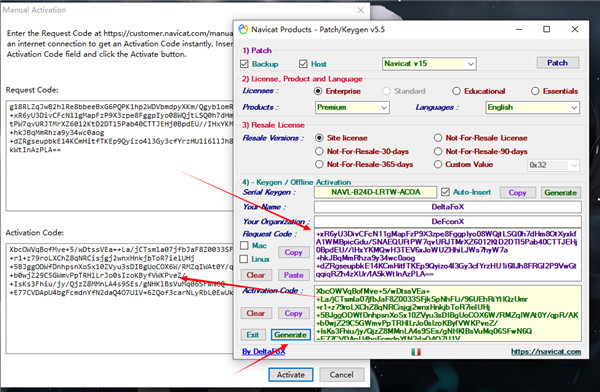Click the Patch button
Screen dimensions: 600x392
coord(558,63)
